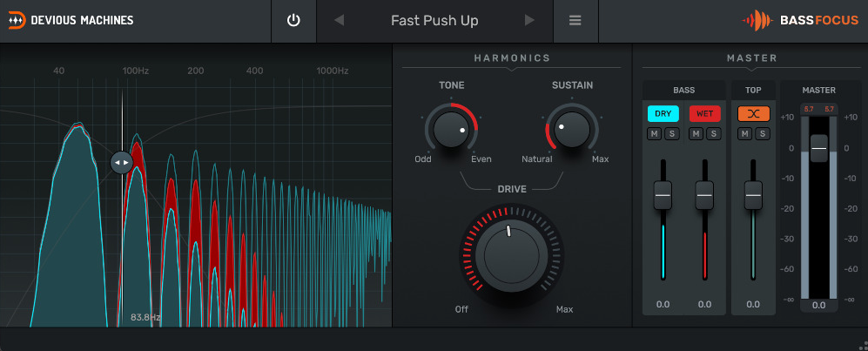This screenshot has width=868, height=351.
Task: Click the resize grip in the corner
Action: [862, 345]
